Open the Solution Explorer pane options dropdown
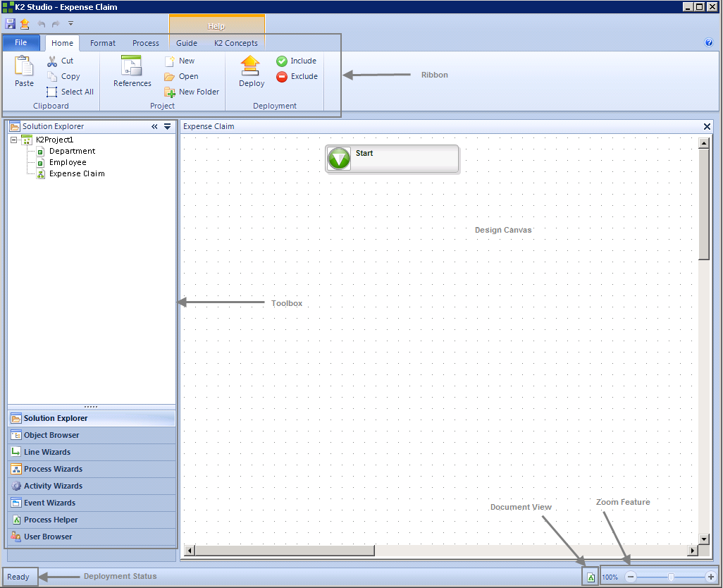The width and height of the screenshot is (723, 588). [x=168, y=126]
